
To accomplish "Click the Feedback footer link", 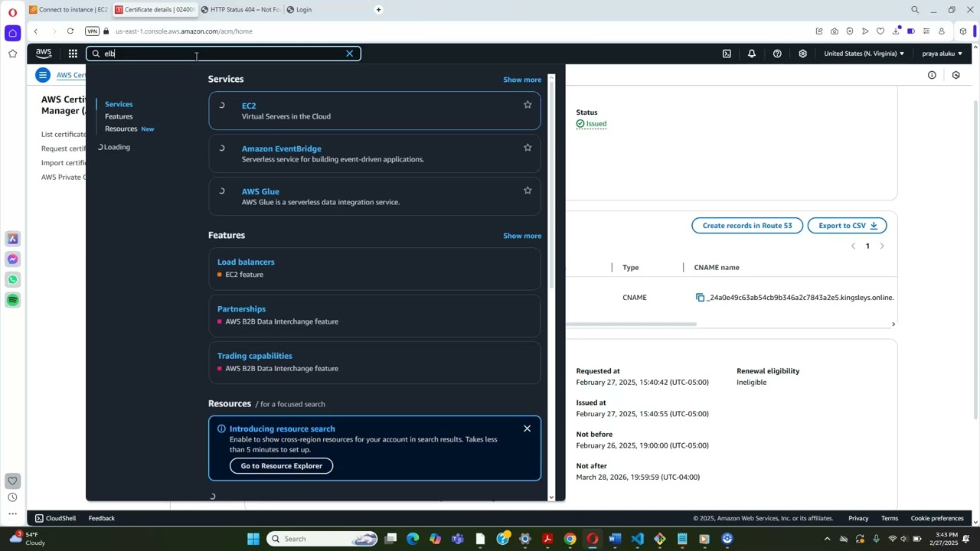I will pyautogui.click(x=101, y=518).
